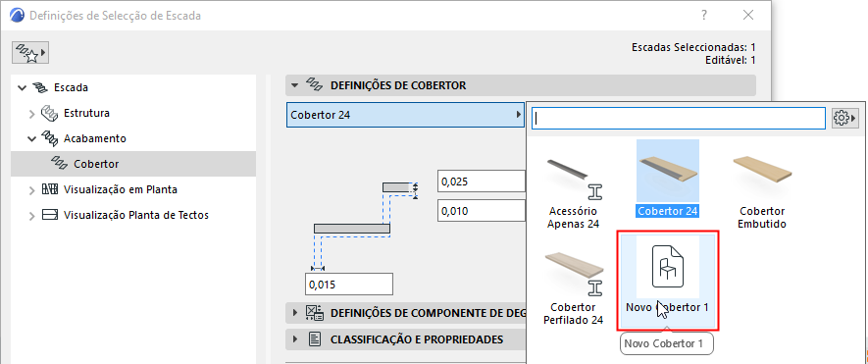The width and height of the screenshot is (868, 364).
Task: Open the gear settings menu in popup
Action: point(844,118)
